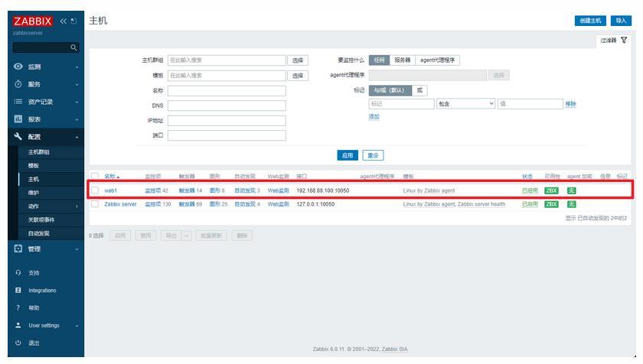Screen dimensions: 643x364
Task: Open the 自动发现 submenu item
Action: [38, 233]
